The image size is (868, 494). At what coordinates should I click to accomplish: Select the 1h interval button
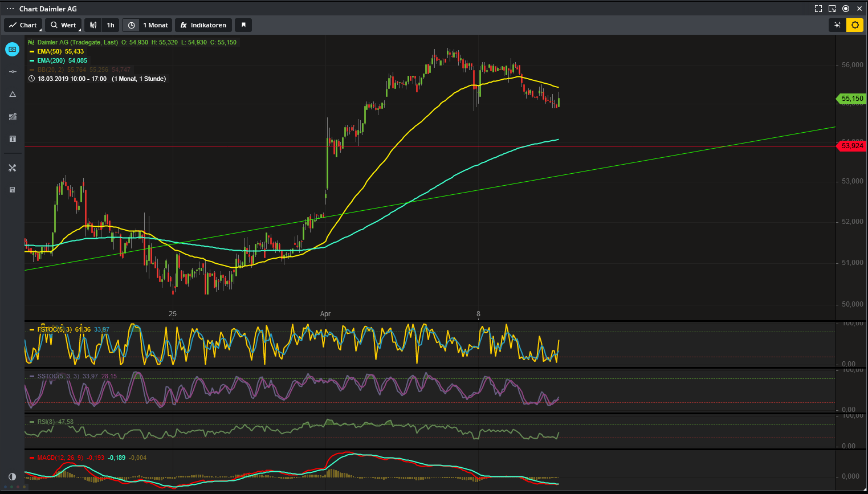click(111, 25)
